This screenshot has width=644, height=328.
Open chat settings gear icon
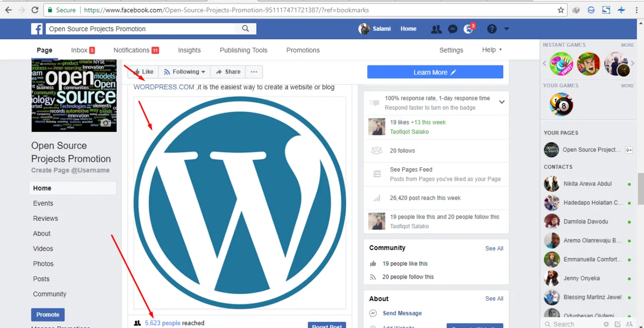click(x=606, y=324)
